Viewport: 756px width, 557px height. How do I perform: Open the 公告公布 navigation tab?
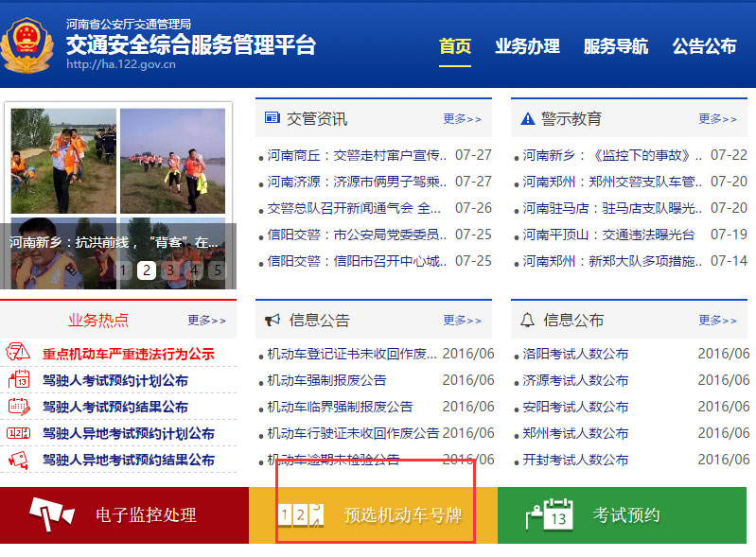click(704, 46)
